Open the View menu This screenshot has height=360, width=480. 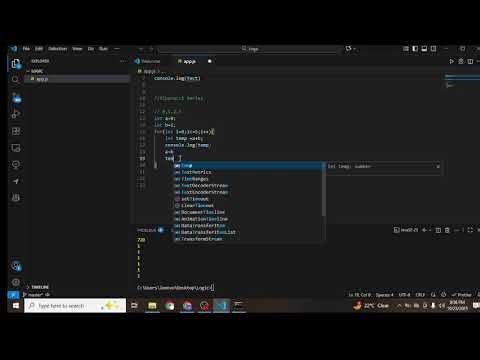(x=77, y=49)
